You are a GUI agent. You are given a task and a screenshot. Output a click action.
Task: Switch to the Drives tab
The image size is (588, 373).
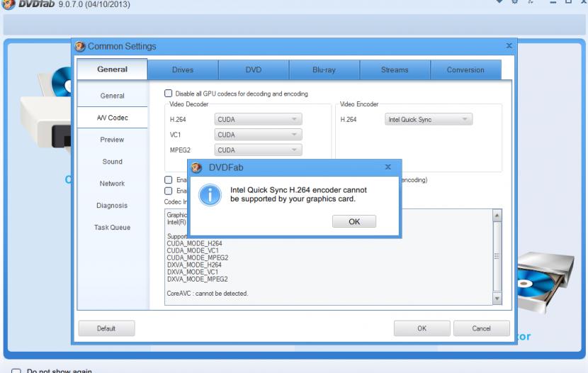[x=183, y=69]
